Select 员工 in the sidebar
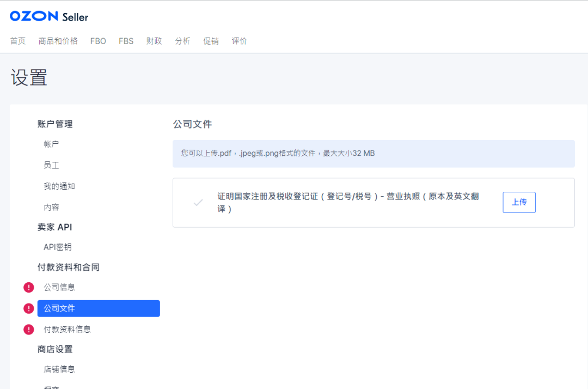Image resolution: width=588 pixels, height=389 pixels. pos(50,165)
